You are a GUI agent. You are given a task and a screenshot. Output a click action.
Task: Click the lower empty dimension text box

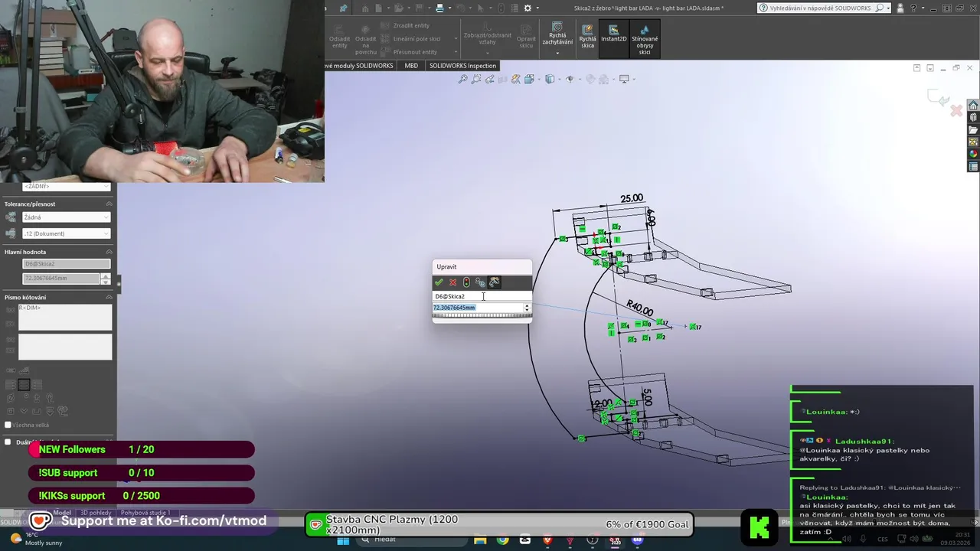pos(65,347)
